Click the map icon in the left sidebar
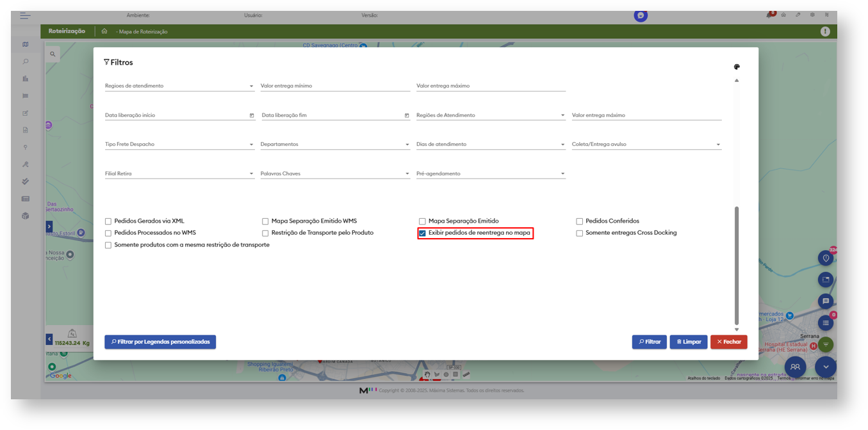This screenshot has height=430, width=868. 26,45
